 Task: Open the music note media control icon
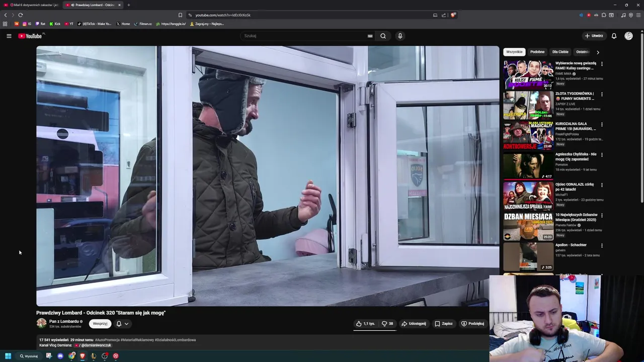[623, 15]
